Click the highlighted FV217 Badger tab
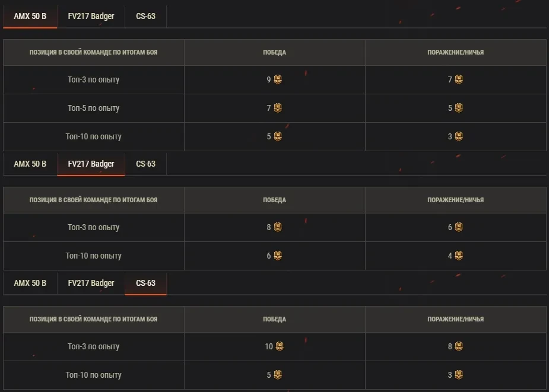Screen dimensions: 549x392 [x=91, y=164]
